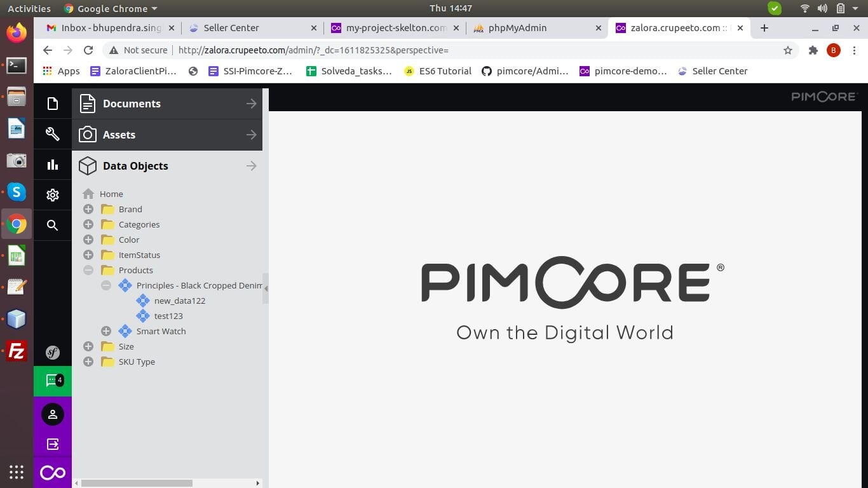This screenshot has width=868, height=488.
Task: Open Apps bookmark shortcut
Action: tap(61, 71)
